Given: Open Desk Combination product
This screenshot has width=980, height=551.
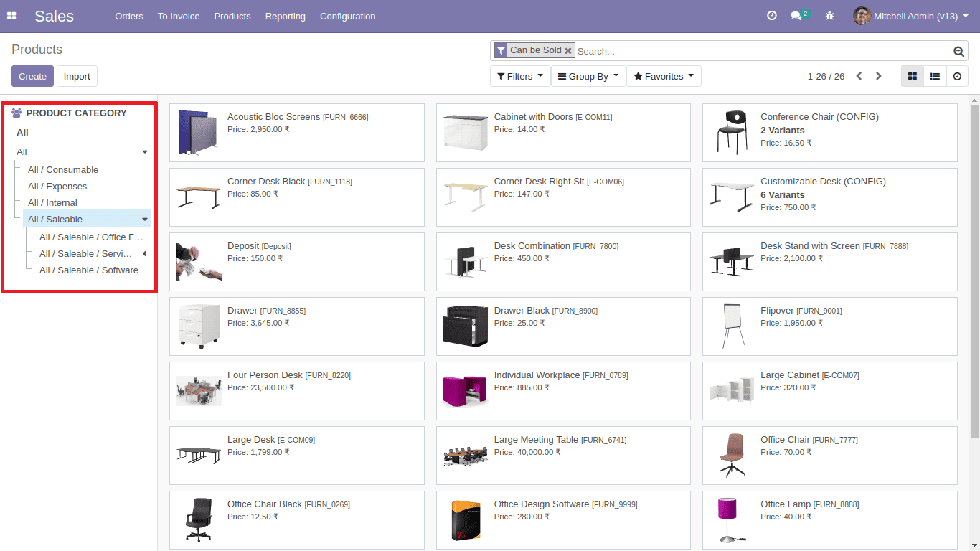Looking at the screenshot, I should (563, 262).
